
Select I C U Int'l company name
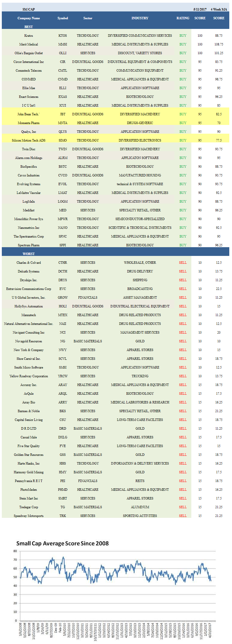point(29,105)
